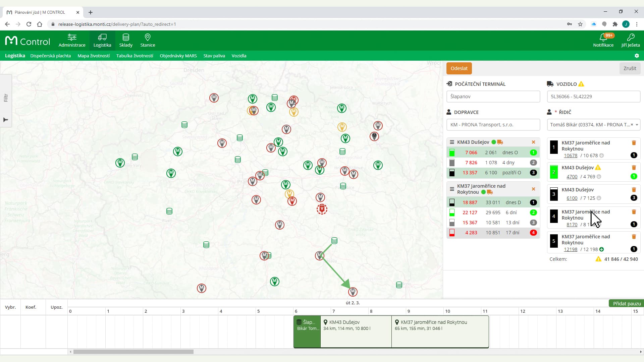Image resolution: width=644 pixels, height=362 pixels.
Task: Click green compartment 2 color block
Action: pos(554,172)
